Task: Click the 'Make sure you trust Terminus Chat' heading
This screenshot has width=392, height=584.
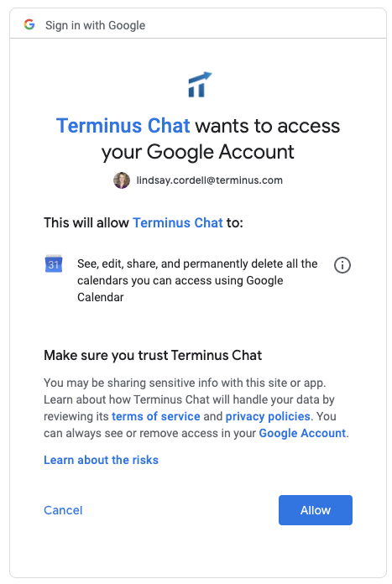Action: [153, 355]
